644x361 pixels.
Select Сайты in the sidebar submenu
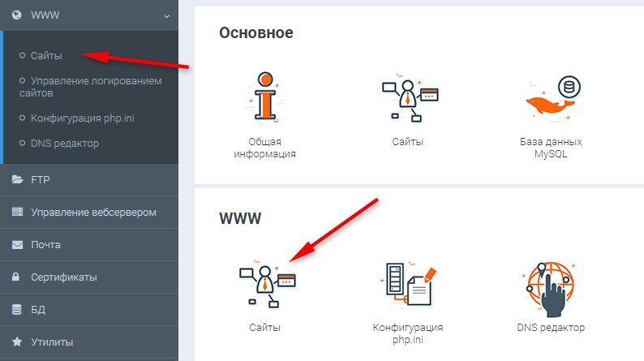pyautogui.click(x=46, y=56)
